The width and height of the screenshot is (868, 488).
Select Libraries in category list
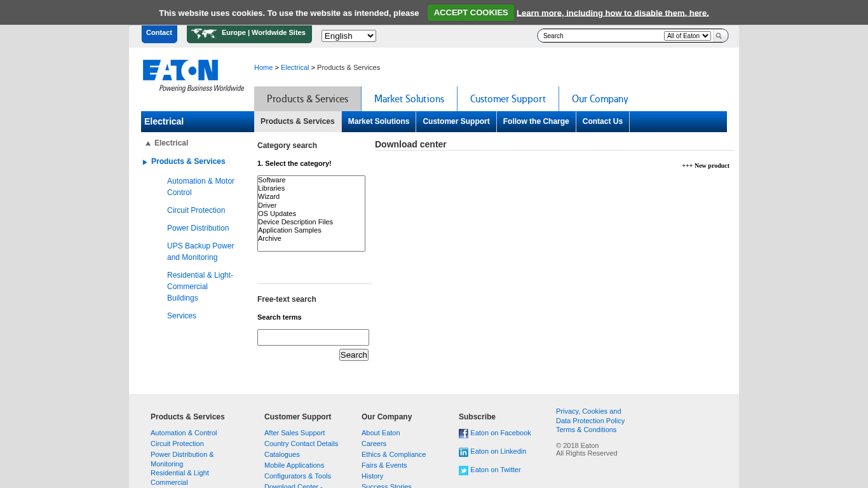[311, 188]
